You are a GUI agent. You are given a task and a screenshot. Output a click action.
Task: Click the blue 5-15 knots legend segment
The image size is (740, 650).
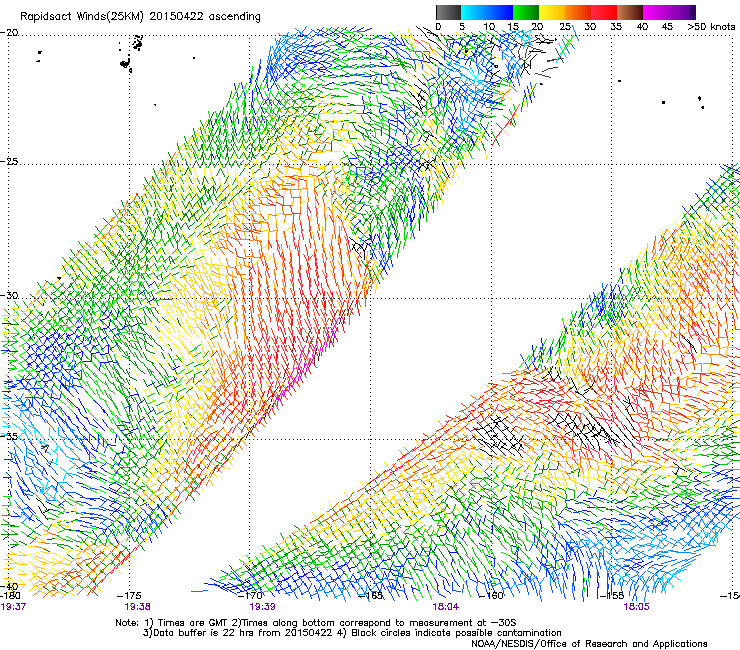pos(487,12)
